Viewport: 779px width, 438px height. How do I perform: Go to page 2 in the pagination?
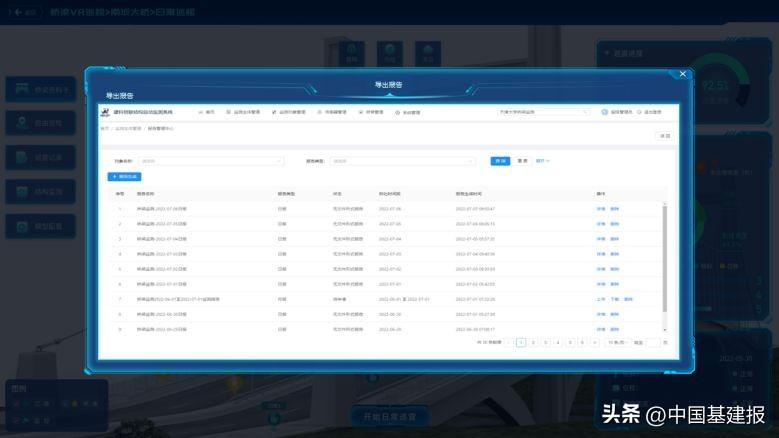pyautogui.click(x=533, y=343)
